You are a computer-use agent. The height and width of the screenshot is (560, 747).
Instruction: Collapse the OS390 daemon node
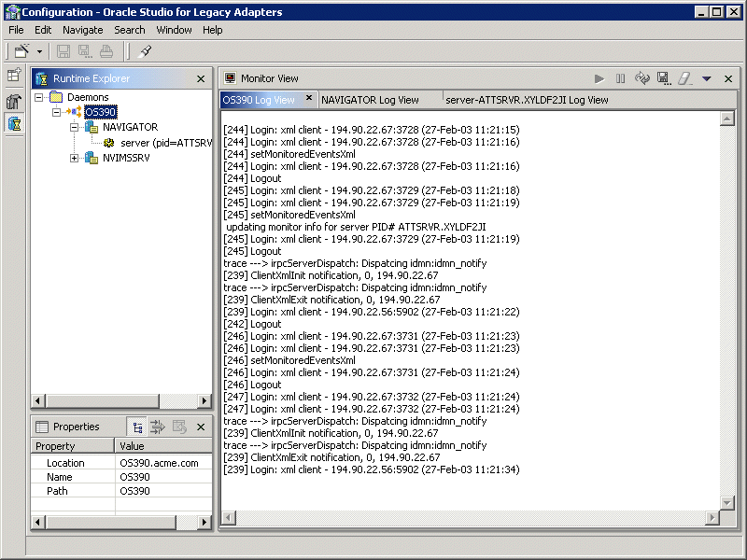coord(56,112)
